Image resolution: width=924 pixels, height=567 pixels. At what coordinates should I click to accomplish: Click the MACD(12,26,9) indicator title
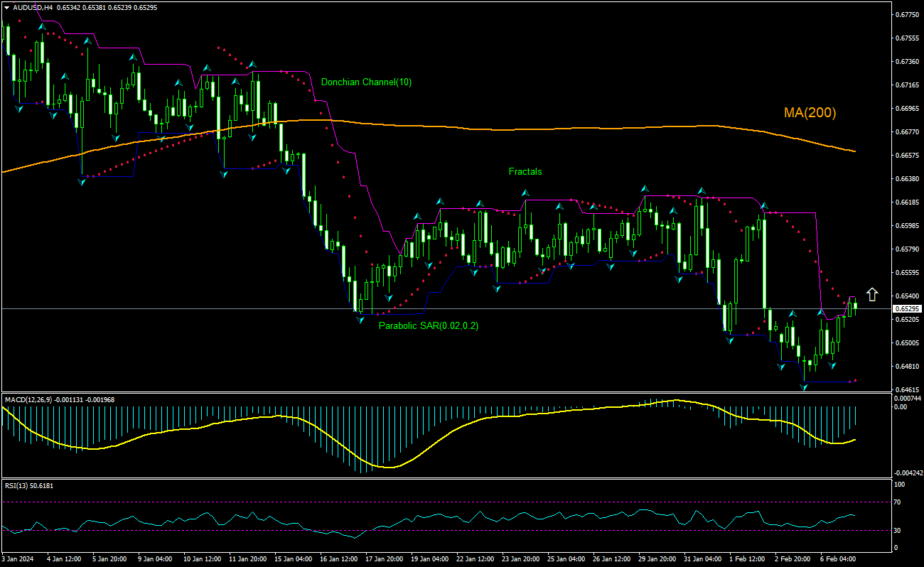click(32, 399)
